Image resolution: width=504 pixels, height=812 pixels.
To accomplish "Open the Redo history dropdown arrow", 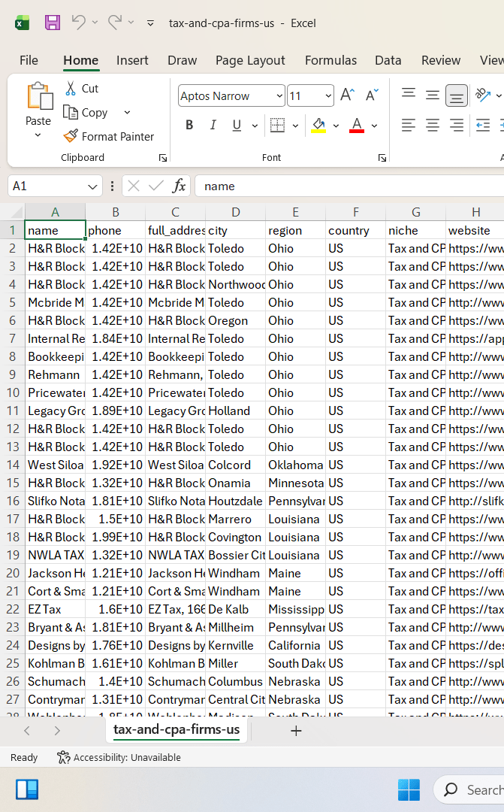I will pos(131,23).
